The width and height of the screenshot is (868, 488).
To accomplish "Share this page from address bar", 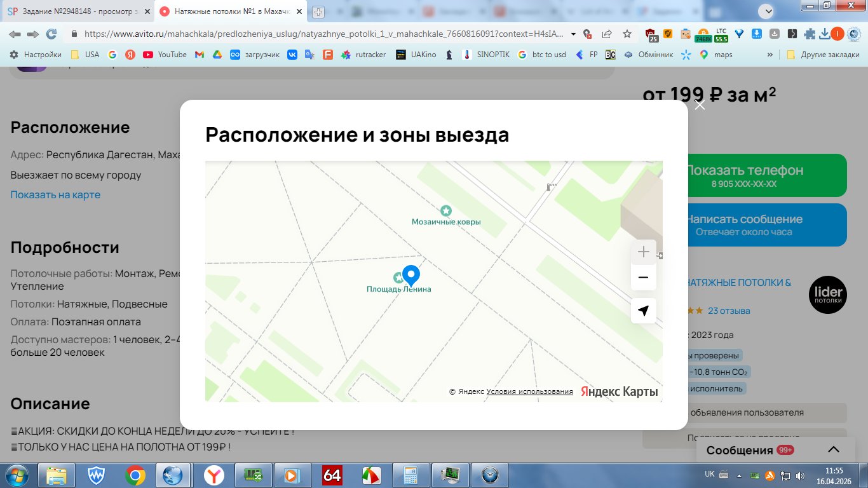I will (x=607, y=34).
